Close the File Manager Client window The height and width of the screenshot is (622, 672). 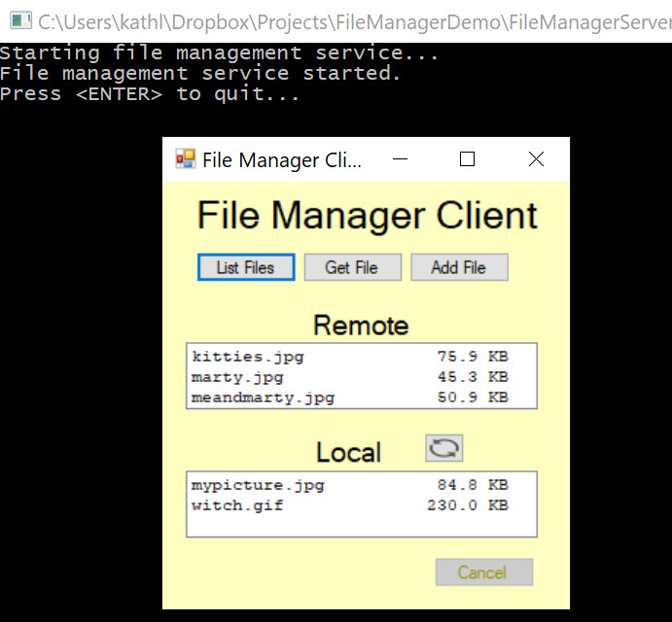pyautogui.click(x=536, y=159)
